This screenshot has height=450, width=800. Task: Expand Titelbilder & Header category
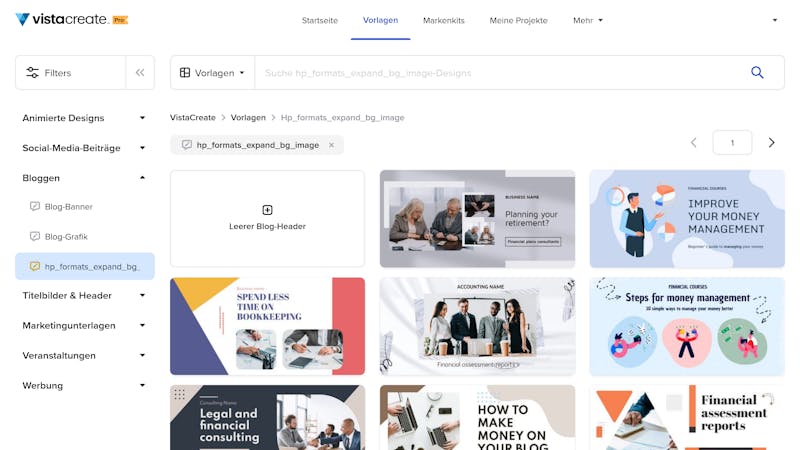tap(142, 295)
